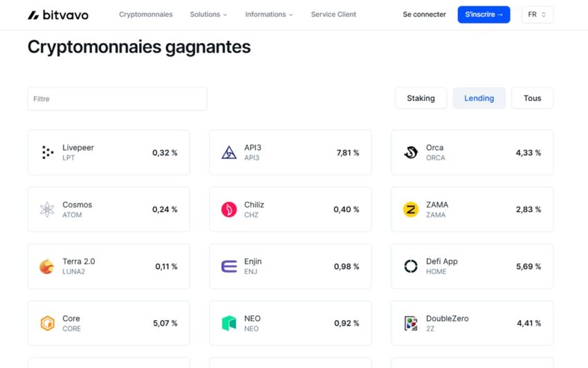Click the NEO 0,92 % value
The width and height of the screenshot is (588, 368).
[347, 323]
